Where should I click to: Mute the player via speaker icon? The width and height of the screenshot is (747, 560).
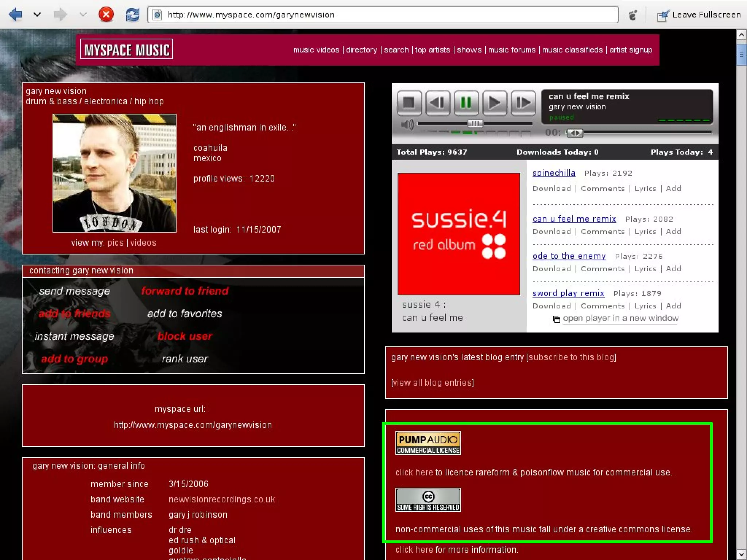pos(407,125)
